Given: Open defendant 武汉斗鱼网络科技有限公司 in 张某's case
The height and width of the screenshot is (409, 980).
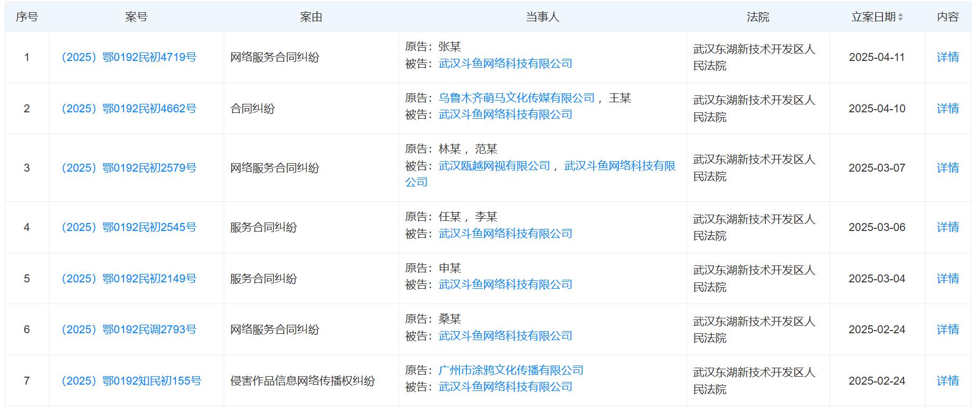Looking at the screenshot, I should coord(506,64).
